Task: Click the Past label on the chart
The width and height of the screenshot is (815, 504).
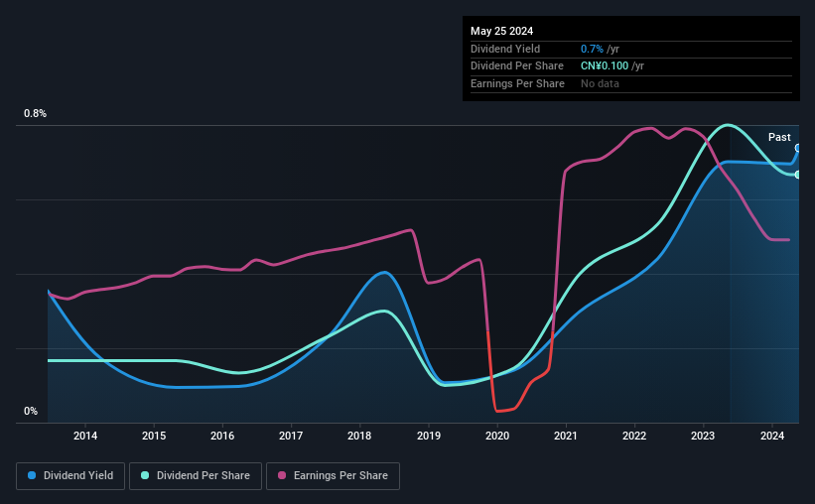Action: 779,137
